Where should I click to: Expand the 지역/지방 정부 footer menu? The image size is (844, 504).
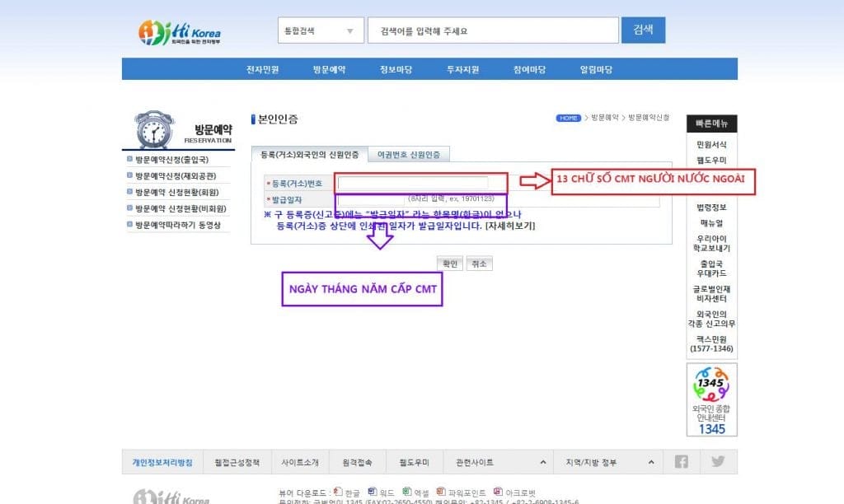[x=608, y=463]
